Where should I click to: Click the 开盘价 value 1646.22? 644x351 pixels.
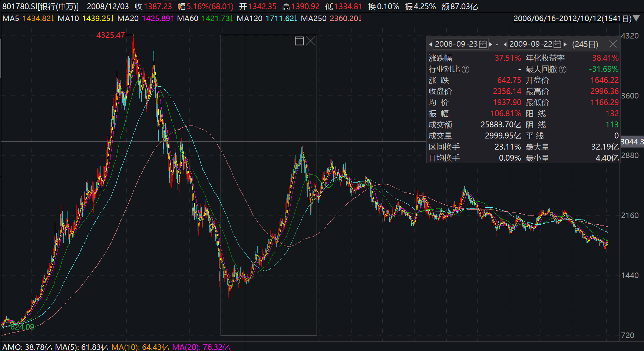click(x=605, y=80)
